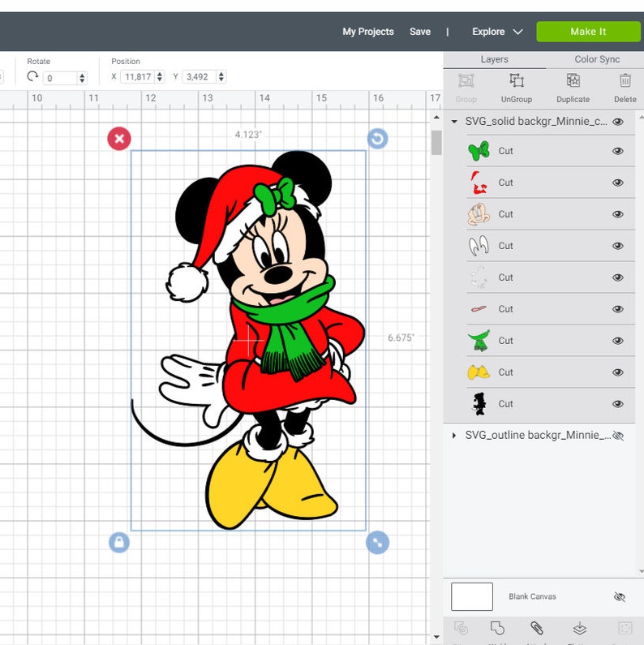Hide the SVG_solid backgr_Minnie group
Image resolution: width=644 pixels, height=645 pixels.
[618, 122]
